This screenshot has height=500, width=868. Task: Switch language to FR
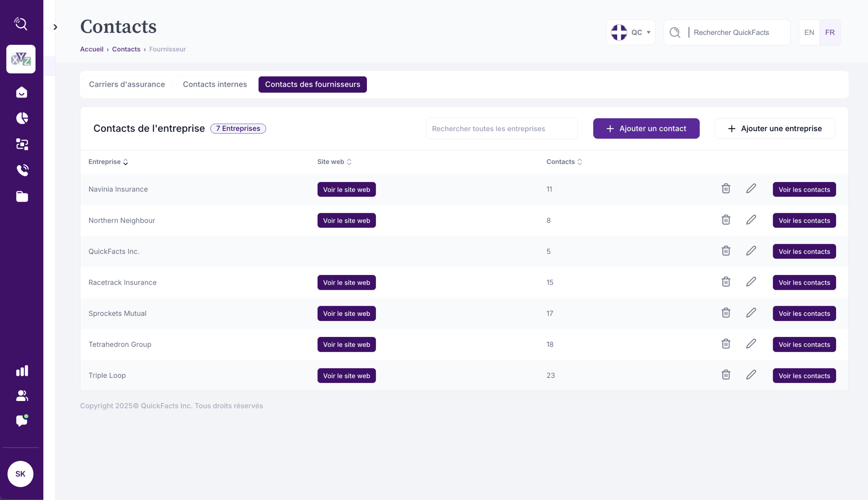tap(830, 32)
